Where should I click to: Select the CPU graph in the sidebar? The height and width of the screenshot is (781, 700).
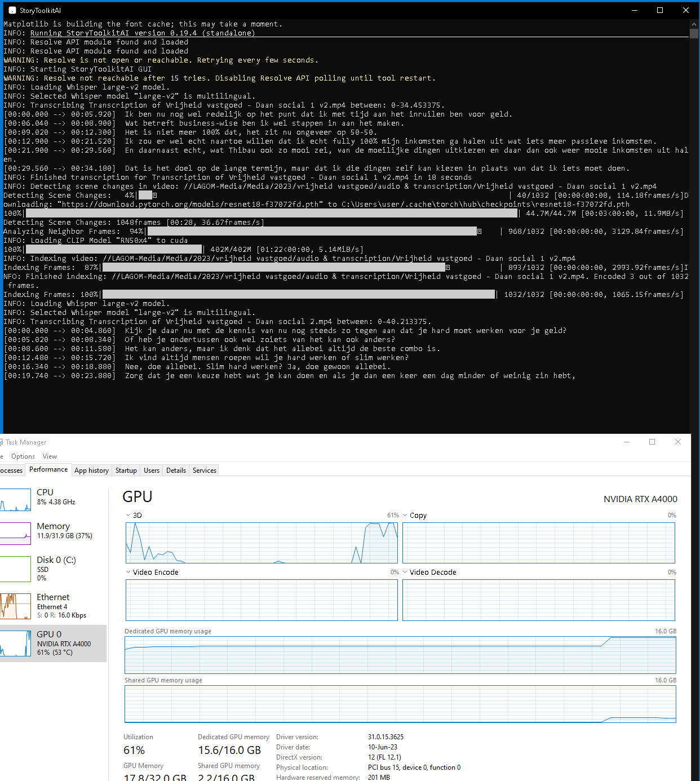point(16,499)
